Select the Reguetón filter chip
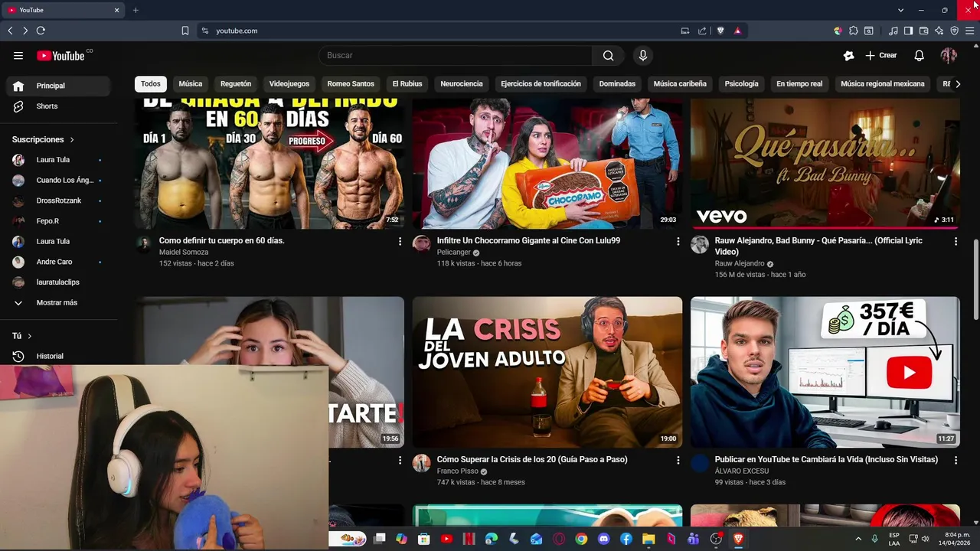 coord(236,83)
